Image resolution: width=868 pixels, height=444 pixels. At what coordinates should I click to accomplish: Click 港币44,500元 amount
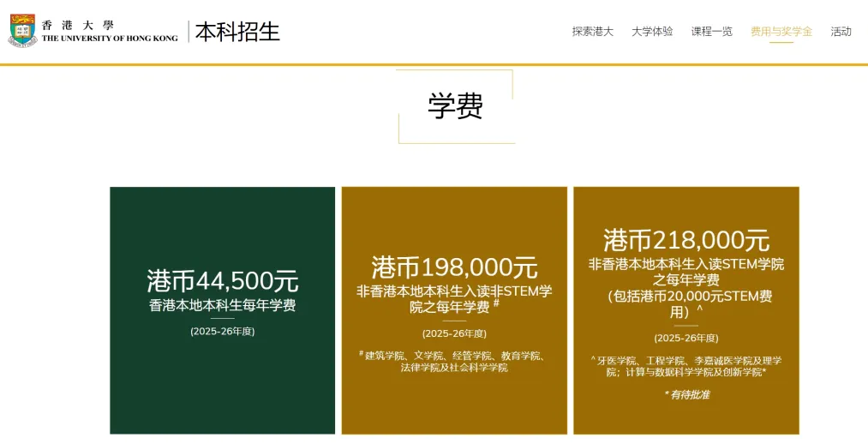tap(223, 281)
